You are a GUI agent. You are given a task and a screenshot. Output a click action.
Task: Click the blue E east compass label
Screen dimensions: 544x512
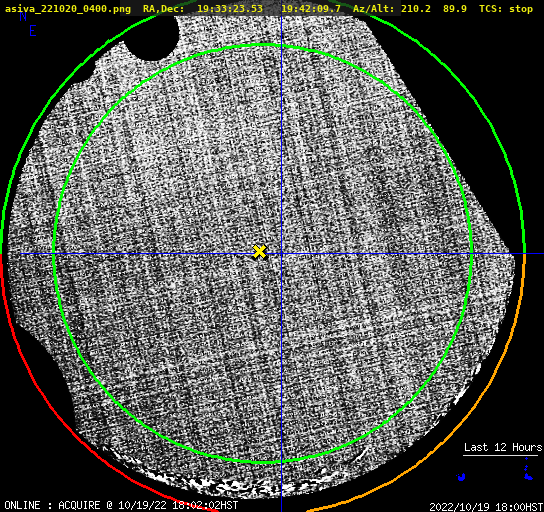click(33, 31)
